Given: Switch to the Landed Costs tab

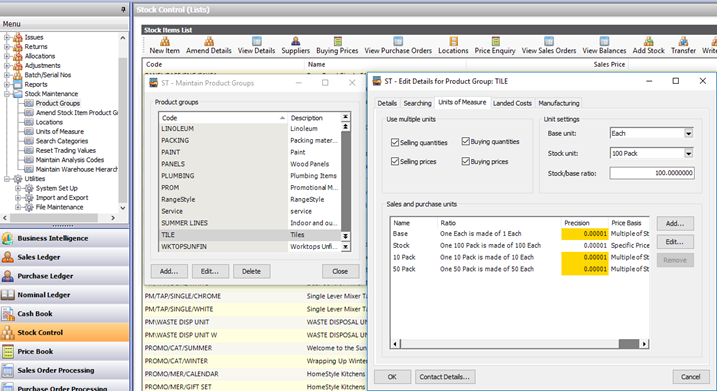Looking at the screenshot, I should point(512,103).
